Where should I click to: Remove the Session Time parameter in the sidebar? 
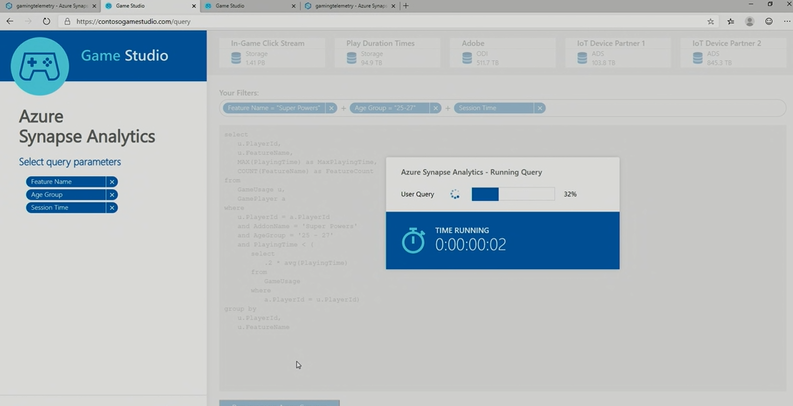[112, 208]
